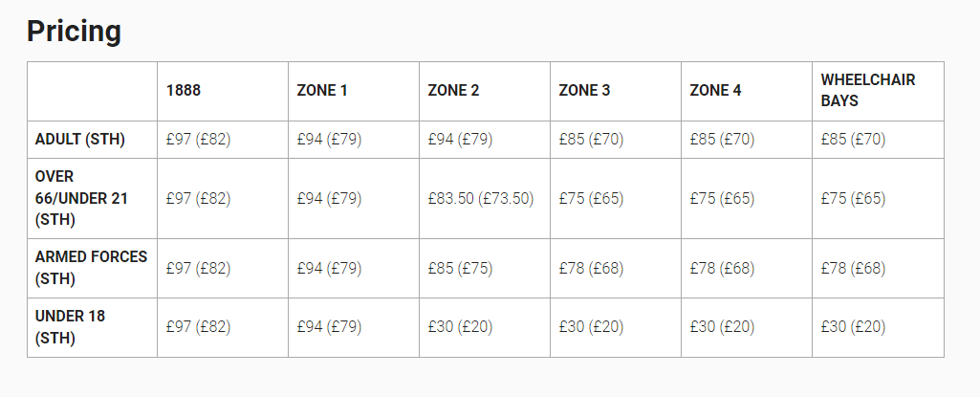Click the Under 18 (STH) row label
Screen dimensions: 980x397
(x=70, y=327)
